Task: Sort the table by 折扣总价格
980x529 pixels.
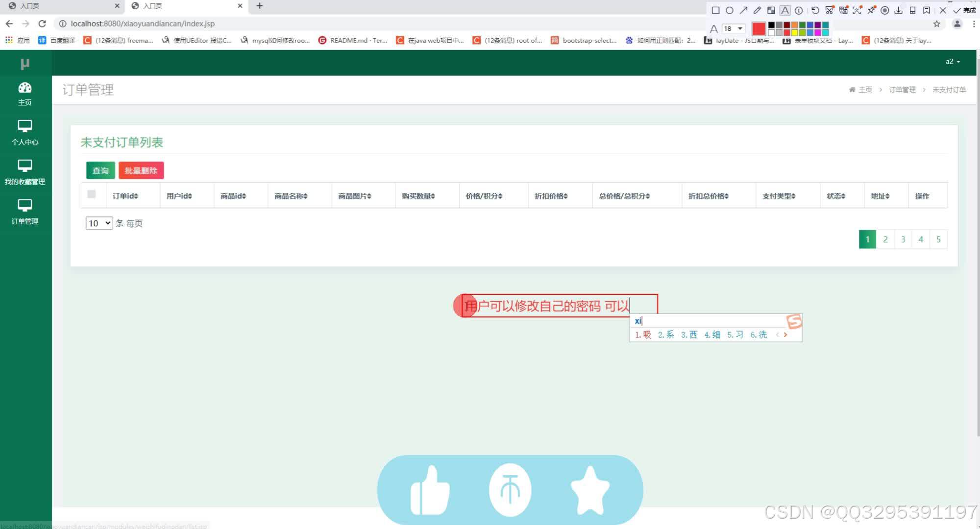Action: pyautogui.click(x=709, y=196)
